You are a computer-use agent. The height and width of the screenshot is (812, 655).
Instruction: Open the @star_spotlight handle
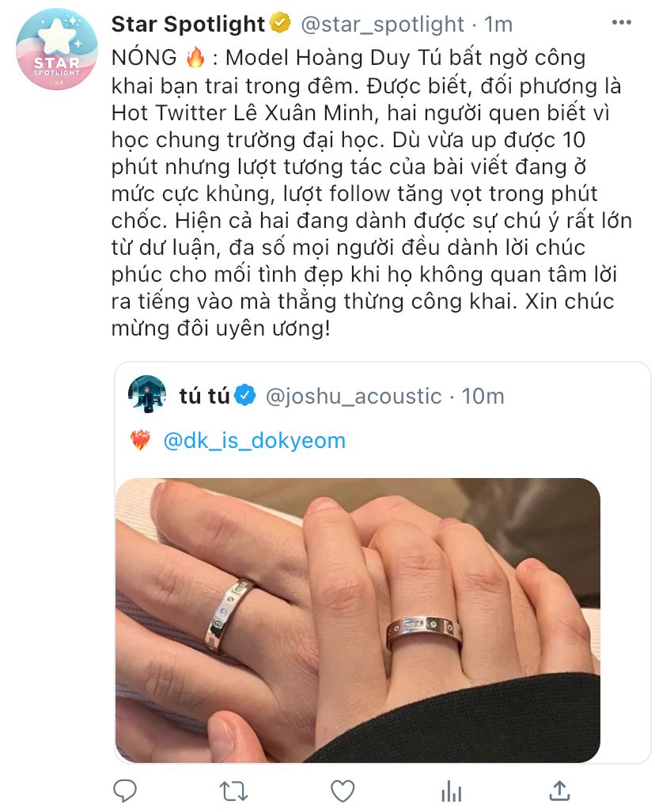point(382,25)
